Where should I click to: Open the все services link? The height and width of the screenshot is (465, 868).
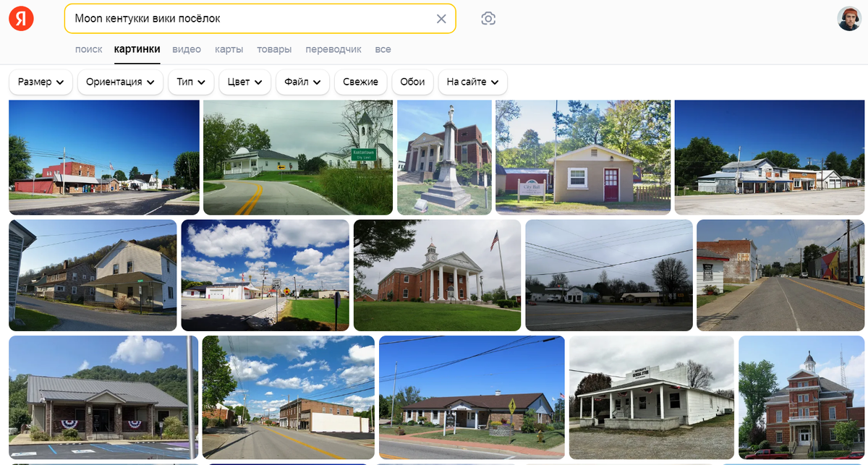click(383, 49)
